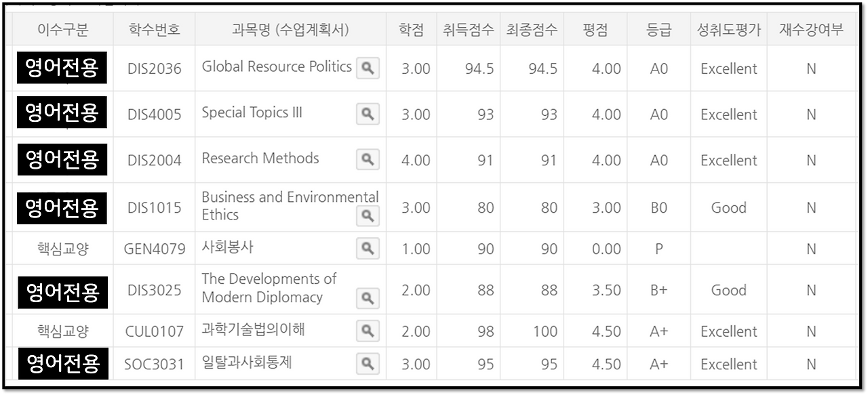Screen dimensions: 868x395
Task: Click magnifier for Developments of Modern Diplomacy
Action: (368, 298)
